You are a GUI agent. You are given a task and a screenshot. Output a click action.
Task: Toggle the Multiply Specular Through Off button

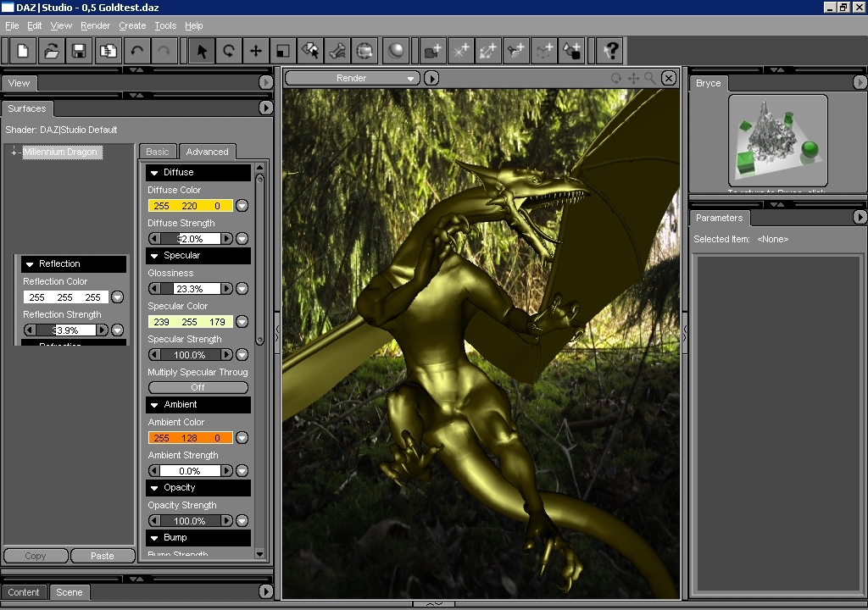pos(198,387)
